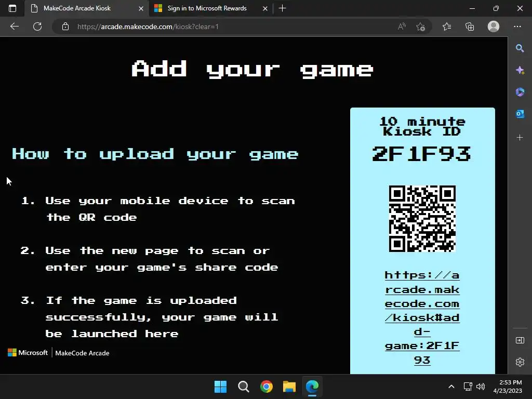Activate Read aloud icon in address bar

[402, 26]
